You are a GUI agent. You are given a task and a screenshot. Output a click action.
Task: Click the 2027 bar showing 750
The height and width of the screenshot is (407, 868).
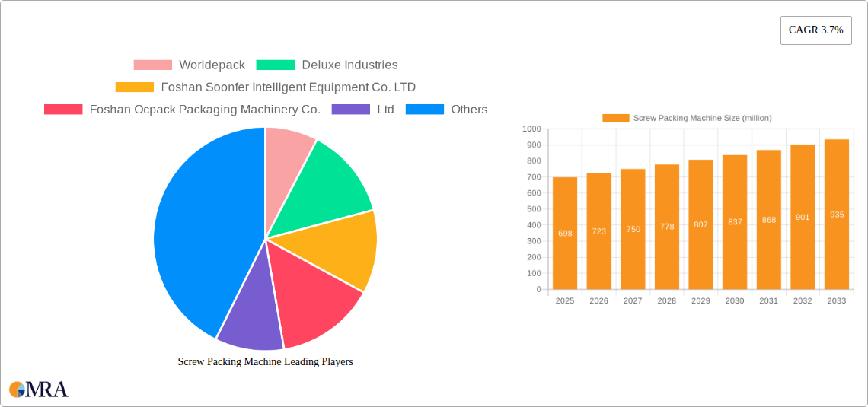point(633,229)
